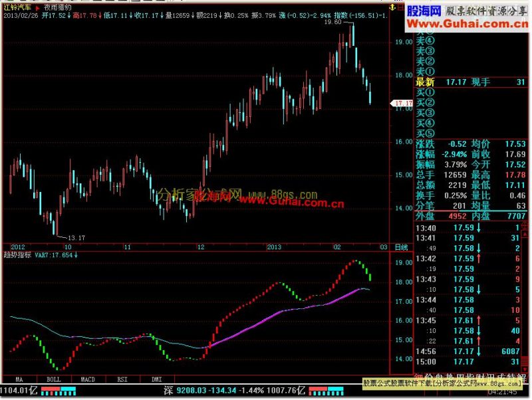Screen dimensions: 532x400
Task: Click the 趋势指标 indicator title
Action: click(17, 255)
